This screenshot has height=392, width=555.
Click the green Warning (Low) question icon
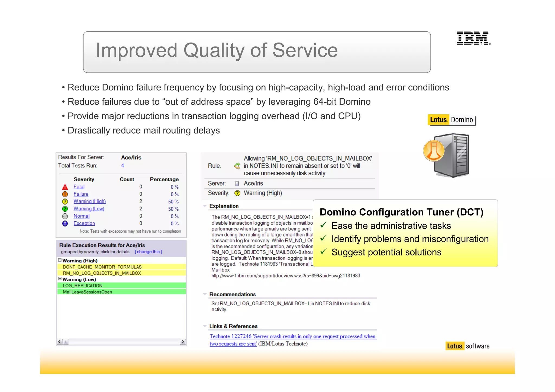point(65,209)
